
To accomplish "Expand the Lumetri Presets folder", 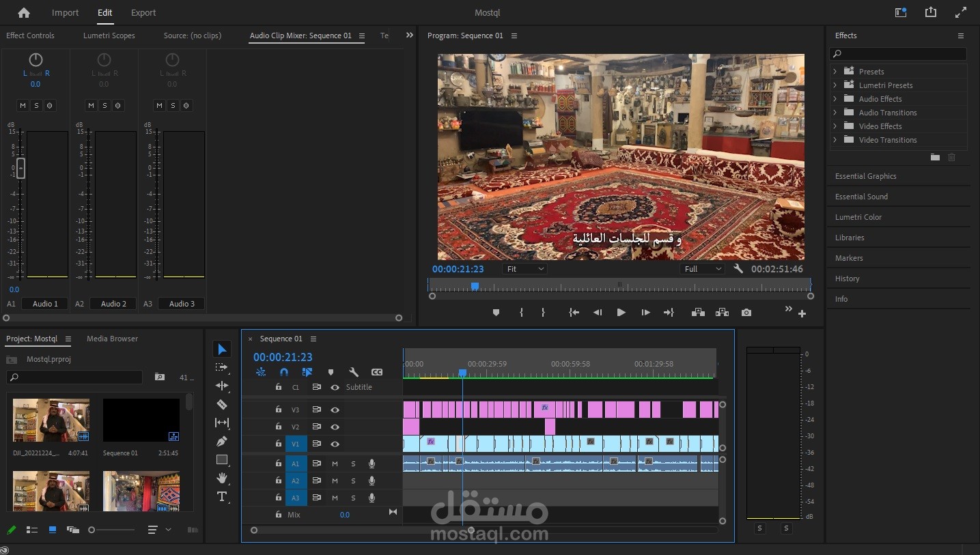I will [835, 85].
